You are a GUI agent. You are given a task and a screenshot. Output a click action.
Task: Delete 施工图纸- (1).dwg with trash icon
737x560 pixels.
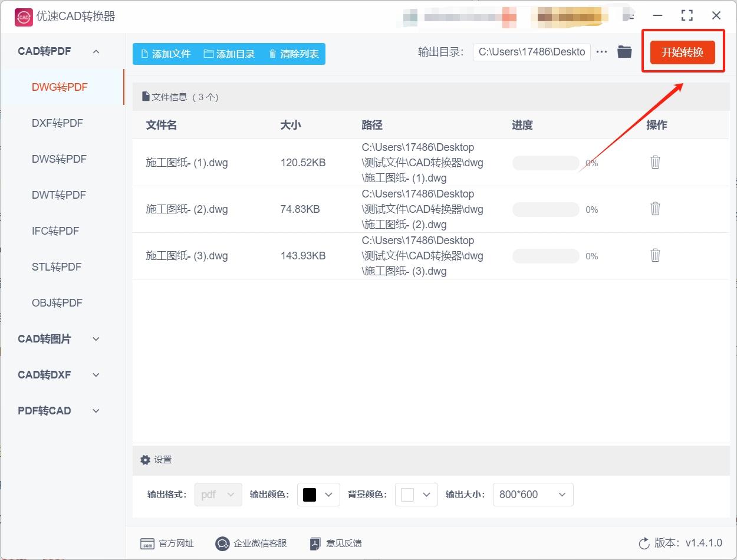coord(655,162)
